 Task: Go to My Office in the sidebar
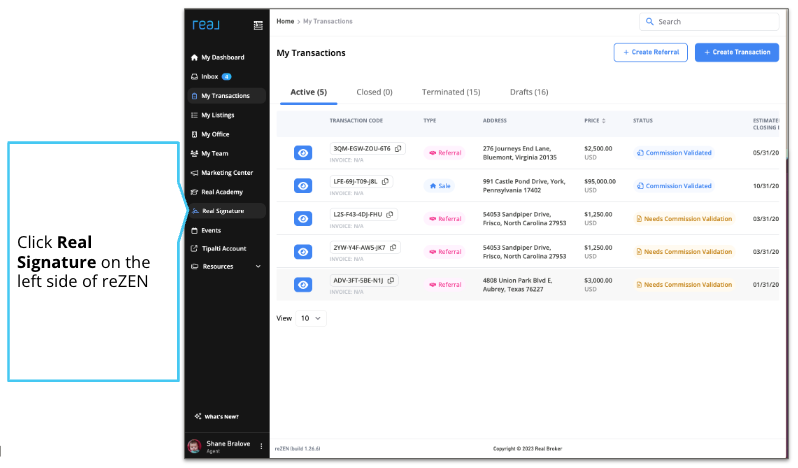[215, 134]
